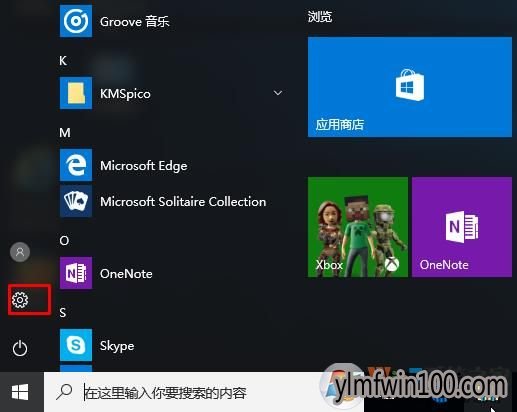Select the Microsoft Edge text label
517x412 pixels.
coord(144,166)
